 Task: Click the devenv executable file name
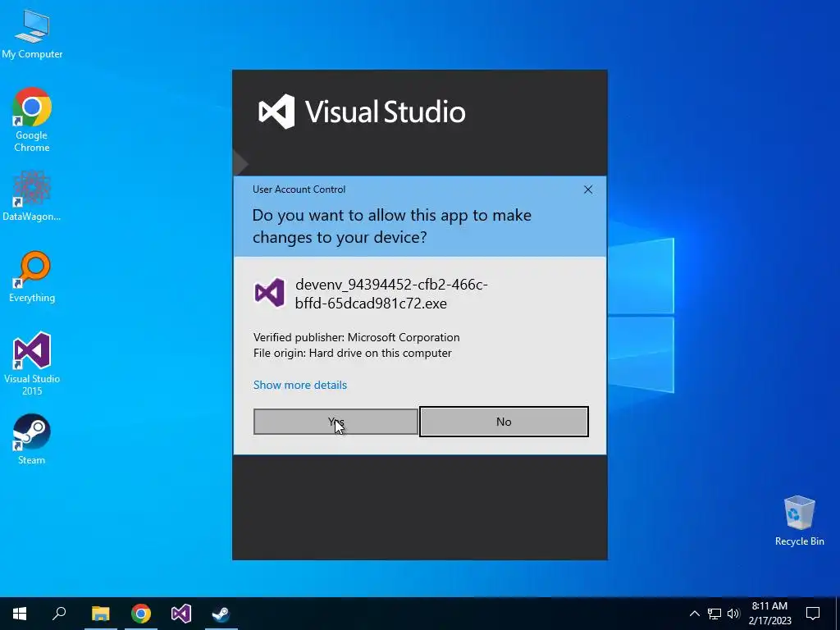coord(391,294)
